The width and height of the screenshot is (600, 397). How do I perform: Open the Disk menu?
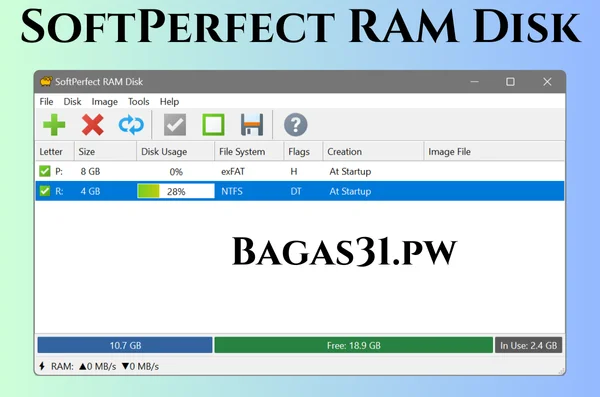(x=72, y=102)
